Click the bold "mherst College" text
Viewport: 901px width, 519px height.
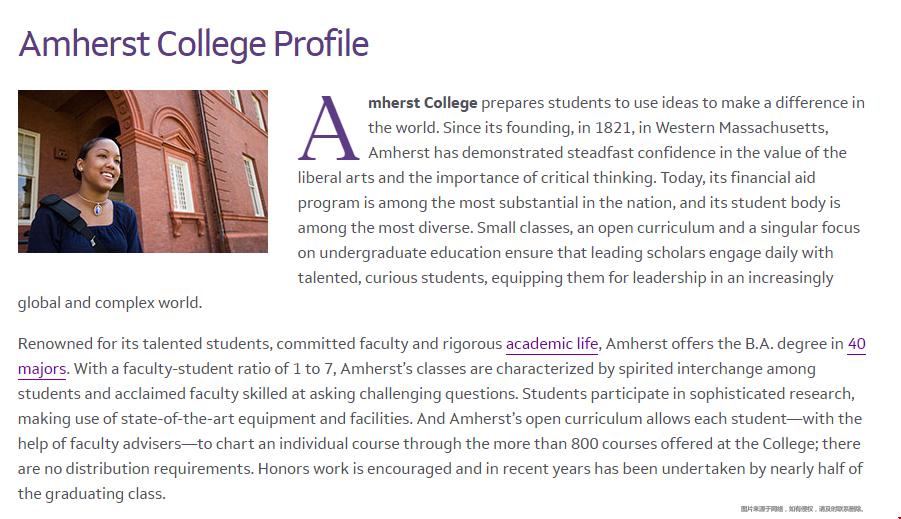click(x=423, y=103)
